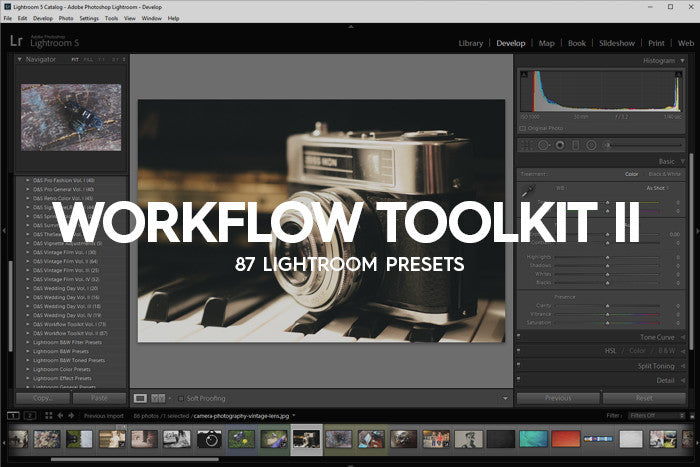This screenshot has width=700, height=467.
Task: Collapse the Navigator panel triangle
Action: coord(20,59)
